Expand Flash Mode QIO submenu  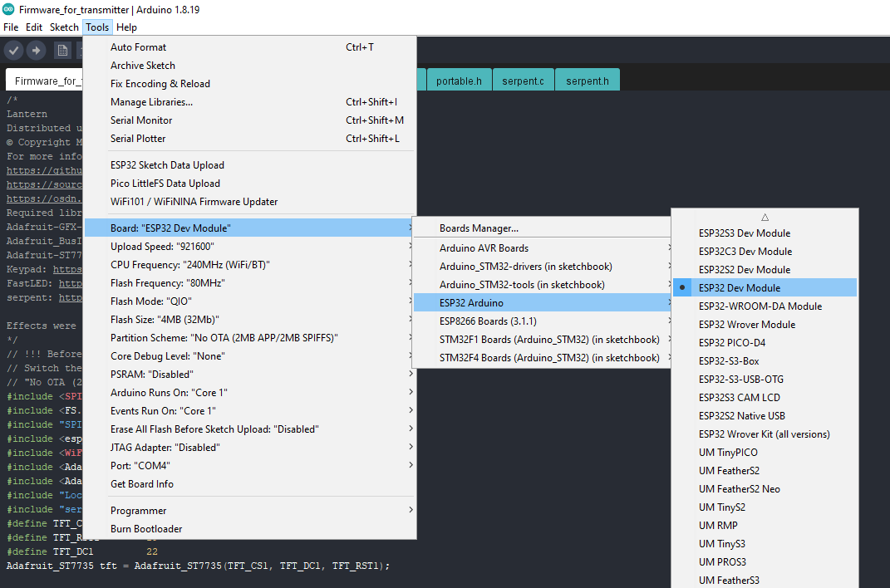tap(250, 301)
